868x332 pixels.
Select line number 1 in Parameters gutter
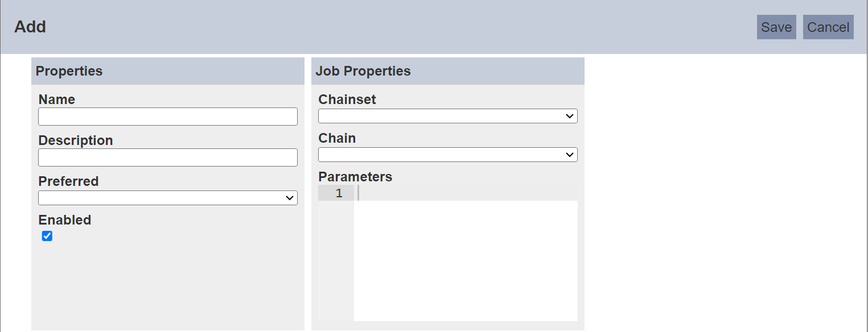pyautogui.click(x=339, y=193)
